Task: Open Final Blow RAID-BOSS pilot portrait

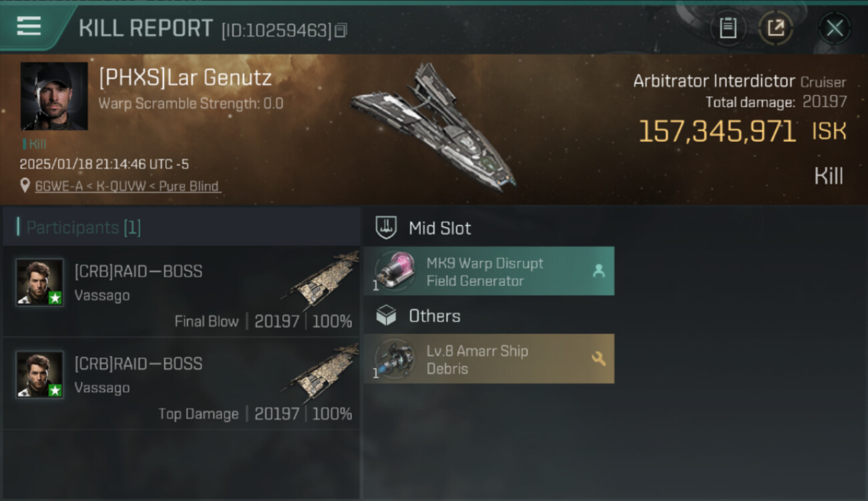Action: tap(40, 282)
